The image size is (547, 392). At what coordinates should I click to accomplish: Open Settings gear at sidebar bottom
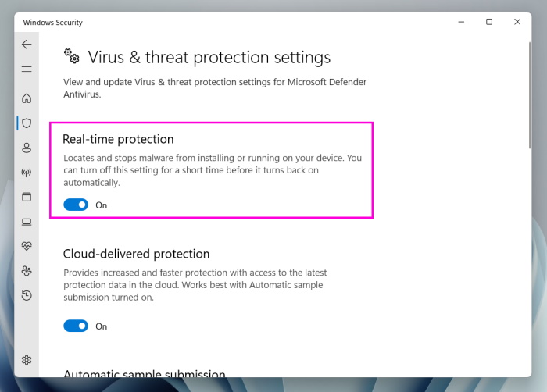[27, 360]
